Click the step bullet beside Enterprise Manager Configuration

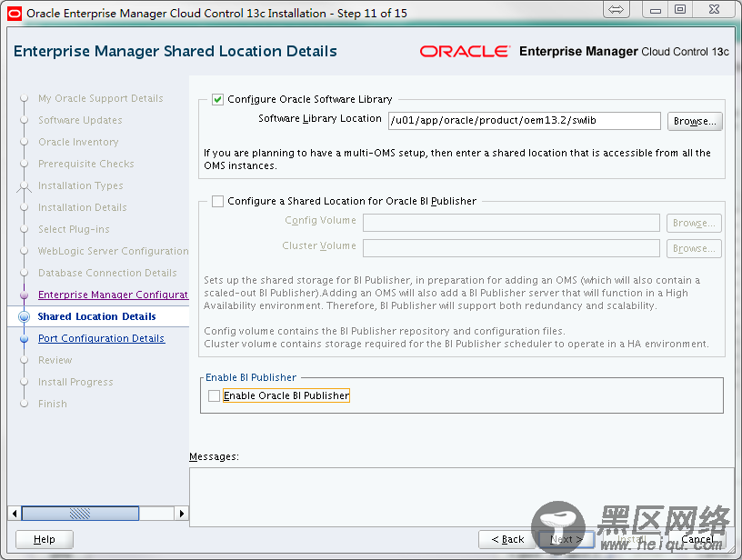pos(25,295)
